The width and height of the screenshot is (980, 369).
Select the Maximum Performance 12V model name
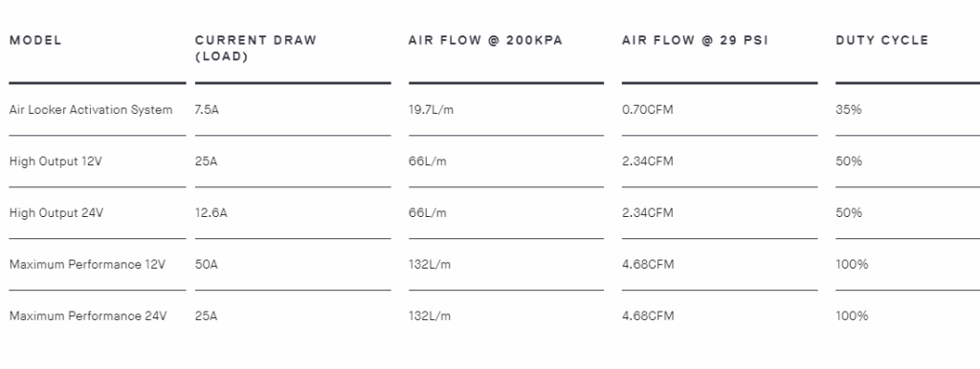pos(87,265)
